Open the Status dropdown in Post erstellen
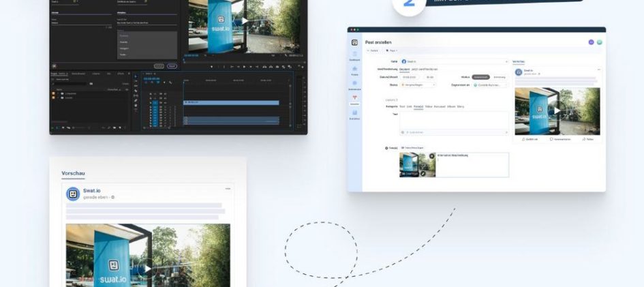 point(418,85)
